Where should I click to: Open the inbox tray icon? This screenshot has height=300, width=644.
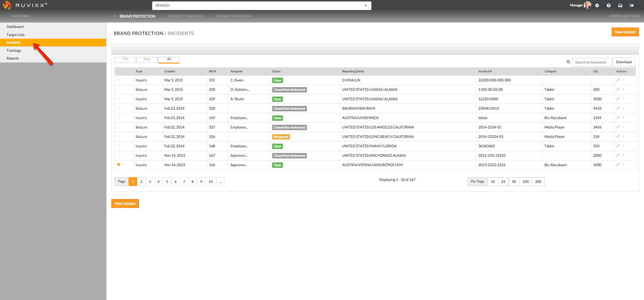(x=620, y=5)
